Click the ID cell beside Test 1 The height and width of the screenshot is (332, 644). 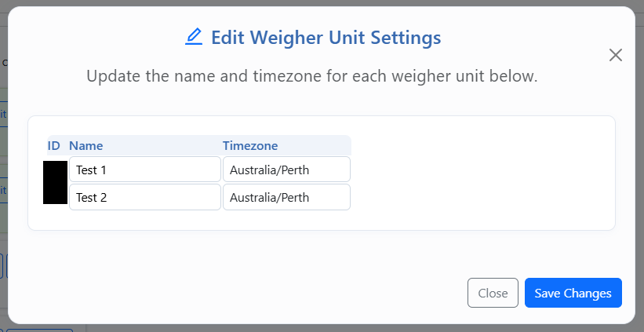(55, 170)
